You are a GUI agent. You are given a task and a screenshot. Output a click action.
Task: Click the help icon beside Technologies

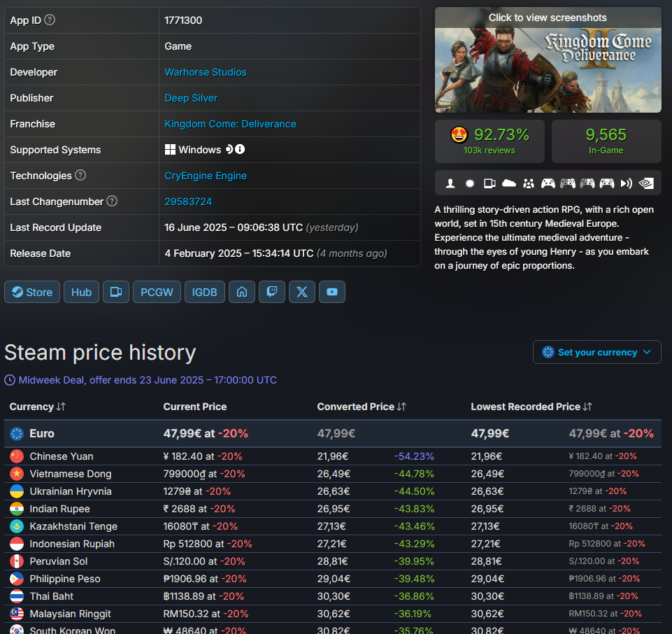click(x=80, y=175)
